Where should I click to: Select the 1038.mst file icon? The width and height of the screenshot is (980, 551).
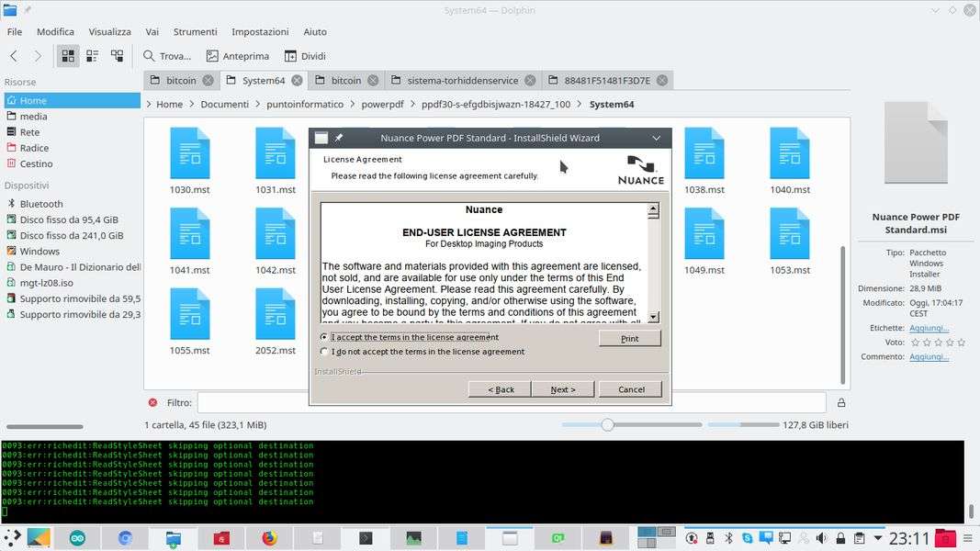(x=704, y=153)
